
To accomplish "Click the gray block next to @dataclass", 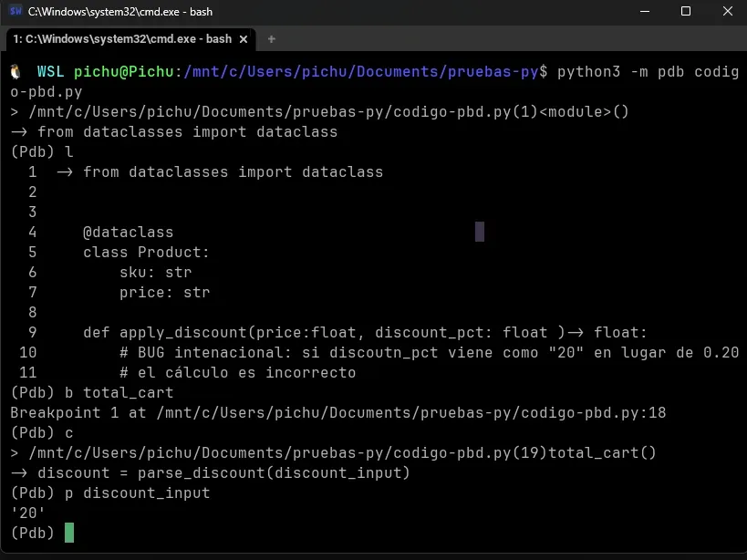I will 480,232.
